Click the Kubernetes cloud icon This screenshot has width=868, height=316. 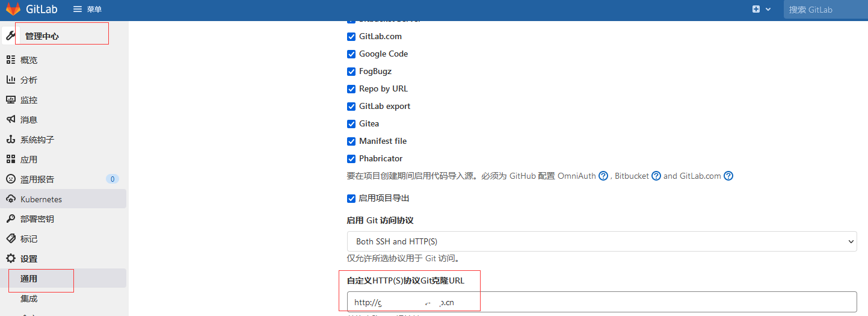click(11, 199)
